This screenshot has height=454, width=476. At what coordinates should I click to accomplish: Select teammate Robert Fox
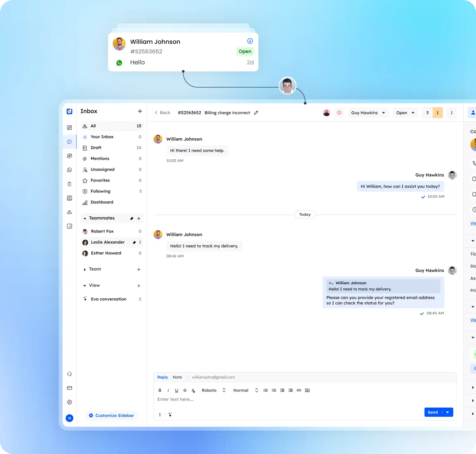112,231
